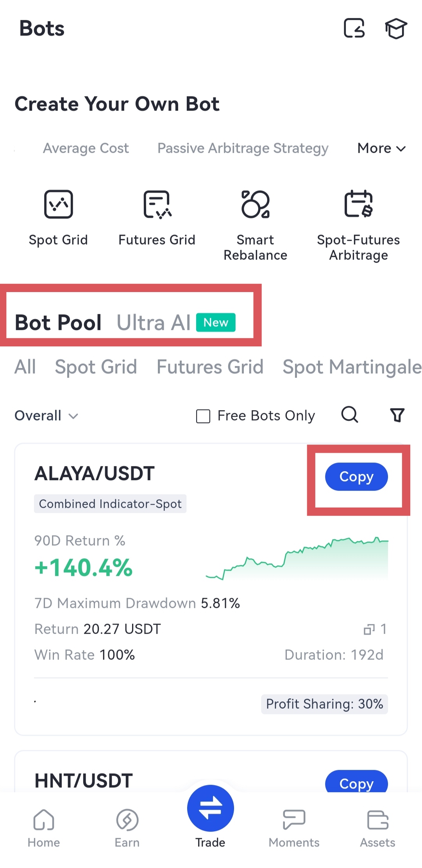Switch to the Ultra AI tab
This screenshot has width=422, height=868.
154,323
